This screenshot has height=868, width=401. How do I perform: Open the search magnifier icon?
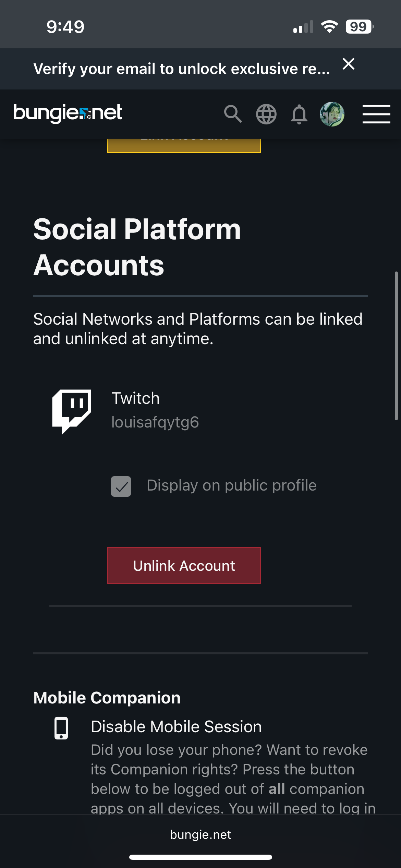[233, 114]
